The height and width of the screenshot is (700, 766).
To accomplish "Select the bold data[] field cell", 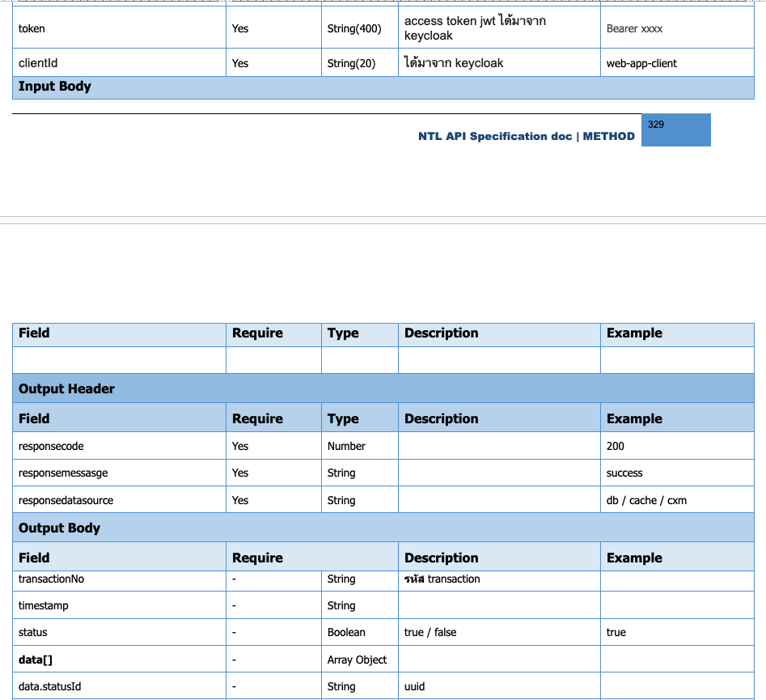I will click(x=36, y=660).
